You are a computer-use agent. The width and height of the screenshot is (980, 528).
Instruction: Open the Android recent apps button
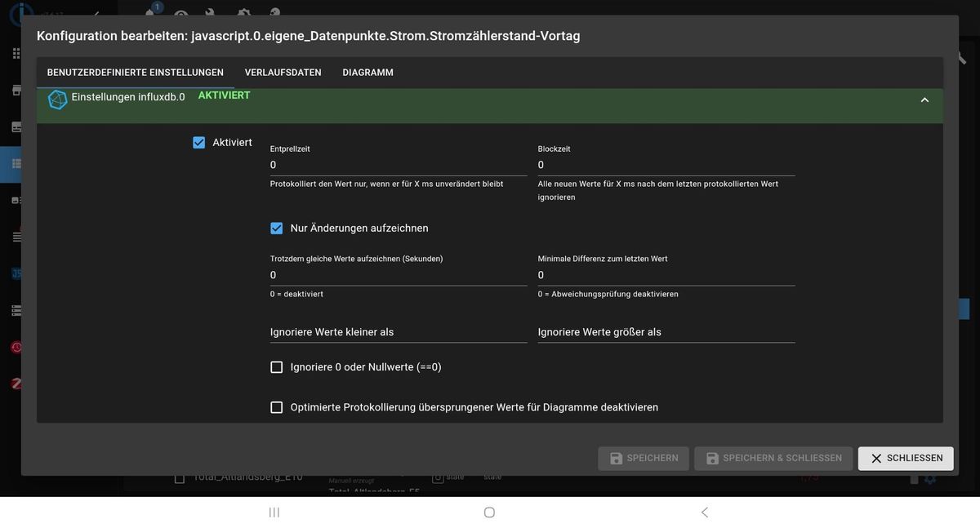point(274,512)
